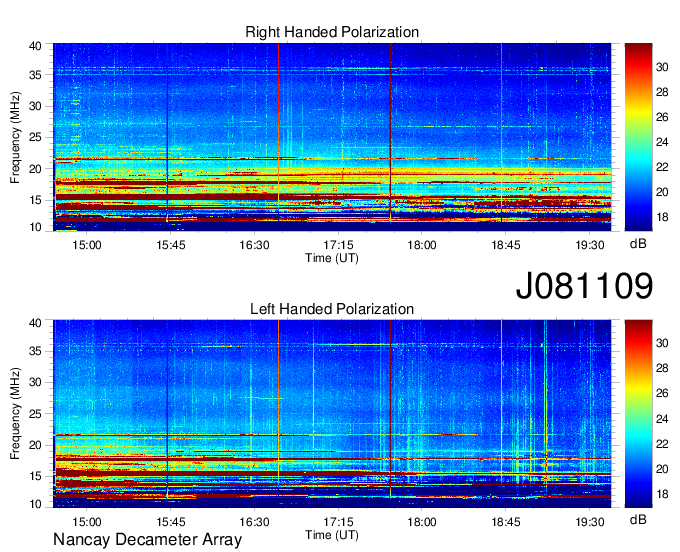Click 35 MHz frequency tick of Right Handed plot
Viewport: 680px width, 552px height.
tap(35, 75)
